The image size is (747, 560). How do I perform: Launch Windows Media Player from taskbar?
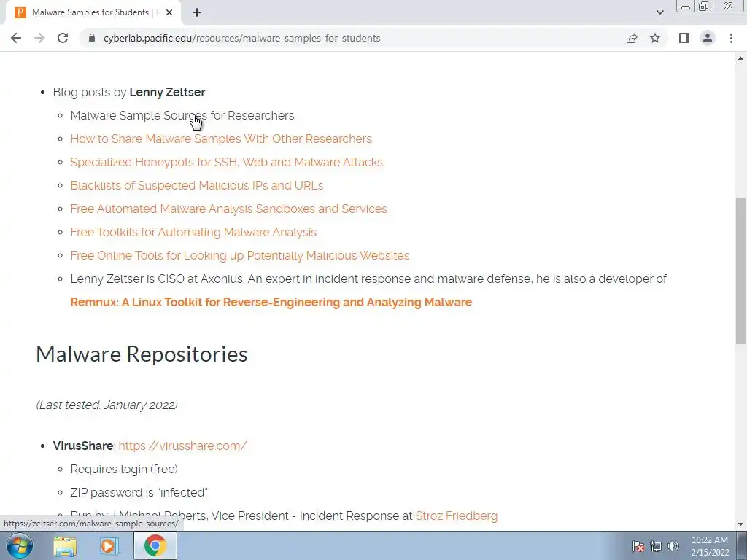click(109, 546)
